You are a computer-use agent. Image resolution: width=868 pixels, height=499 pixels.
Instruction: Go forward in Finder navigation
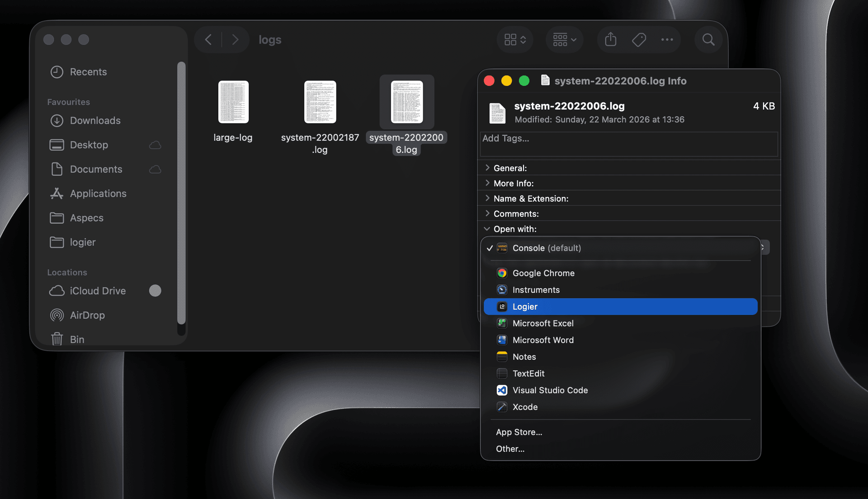coord(235,40)
